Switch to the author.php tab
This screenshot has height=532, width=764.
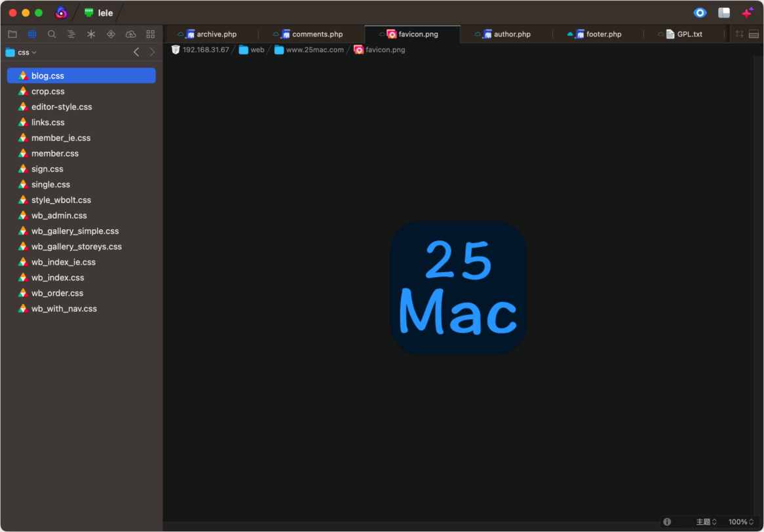506,34
